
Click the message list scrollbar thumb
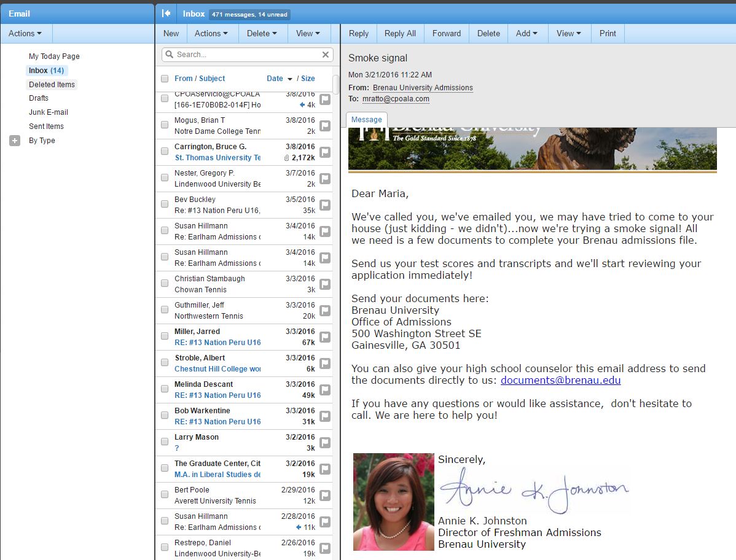click(335, 84)
